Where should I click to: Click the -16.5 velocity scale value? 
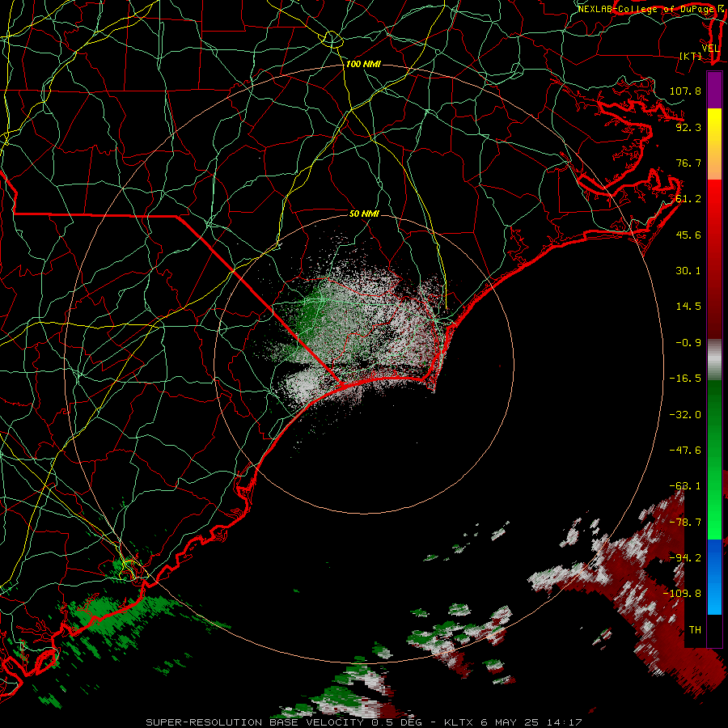[x=685, y=379]
